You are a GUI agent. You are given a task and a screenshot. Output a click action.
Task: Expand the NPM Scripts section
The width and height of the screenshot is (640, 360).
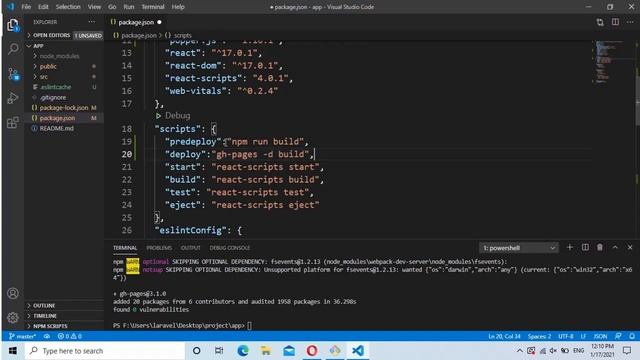click(64, 326)
